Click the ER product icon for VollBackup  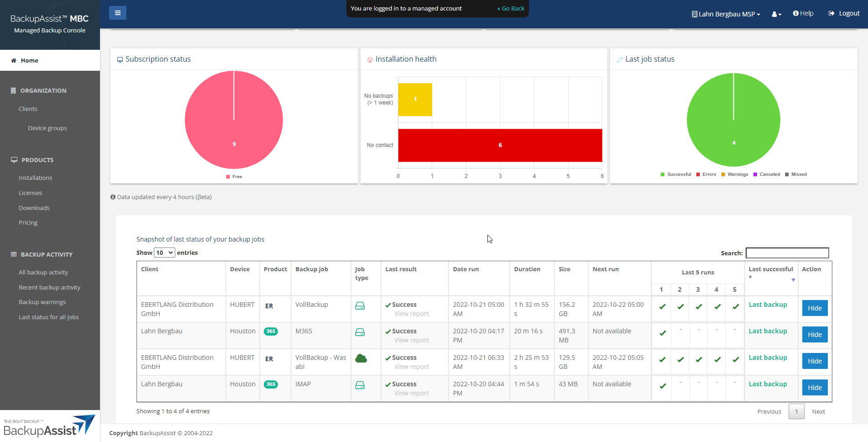[x=269, y=306]
